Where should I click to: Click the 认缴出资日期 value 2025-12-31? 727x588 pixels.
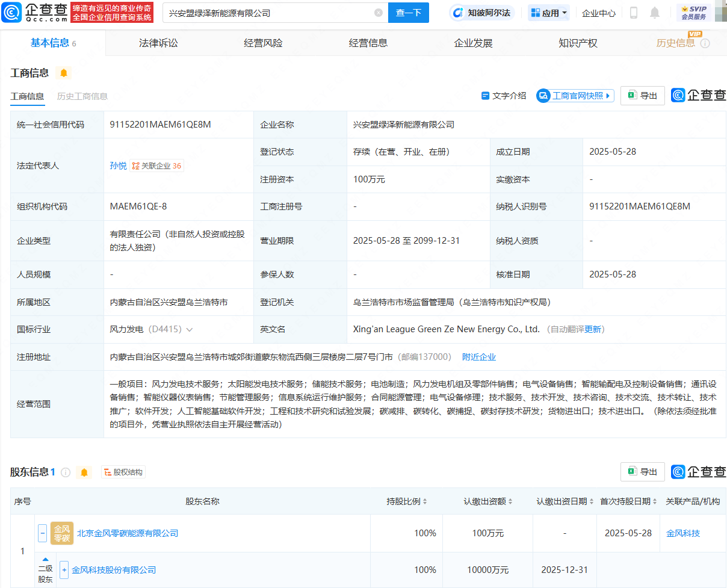pos(565,570)
